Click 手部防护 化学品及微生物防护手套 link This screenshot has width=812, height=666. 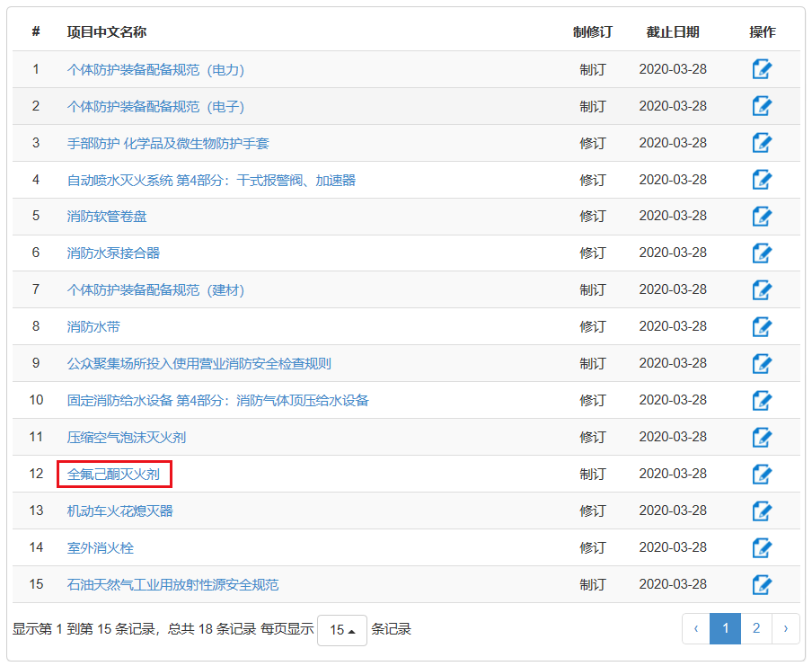click(168, 143)
